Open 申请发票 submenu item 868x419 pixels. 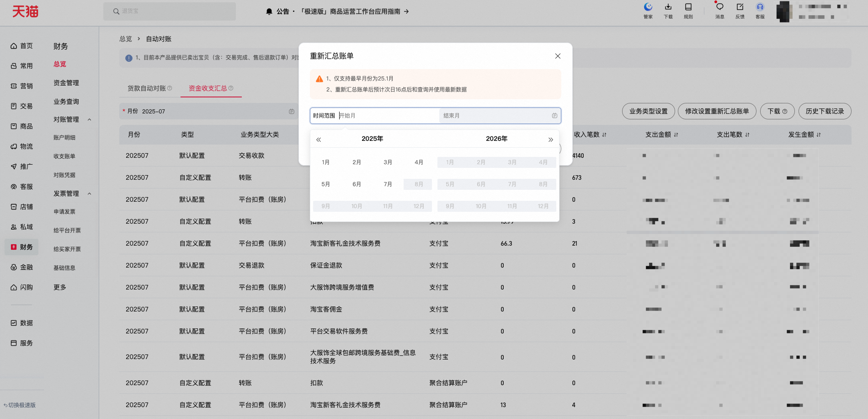(64, 212)
